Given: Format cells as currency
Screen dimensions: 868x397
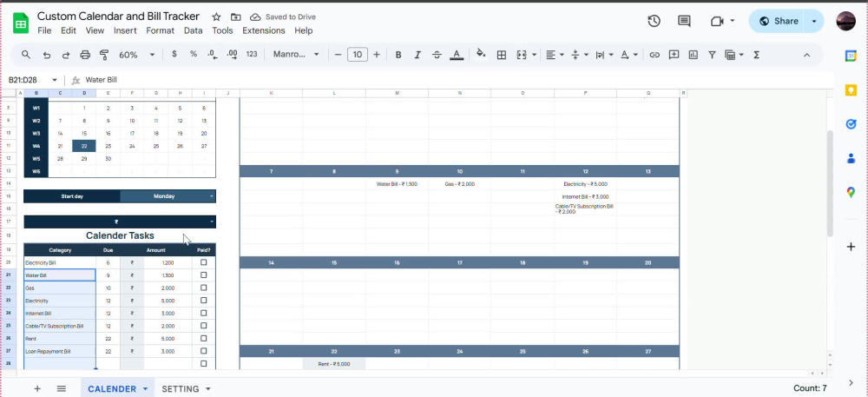Looking at the screenshot, I should [x=174, y=54].
